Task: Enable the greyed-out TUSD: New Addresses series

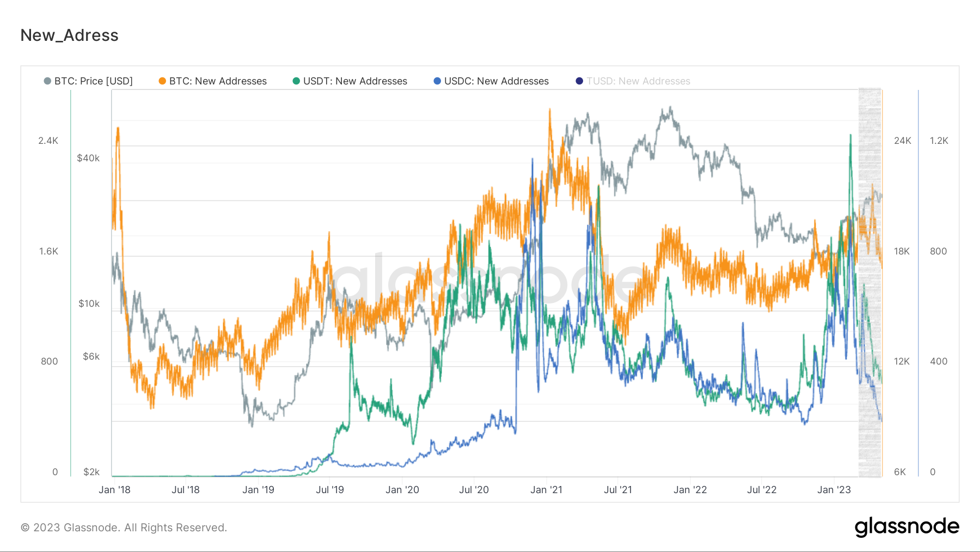Action: click(638, 81)
